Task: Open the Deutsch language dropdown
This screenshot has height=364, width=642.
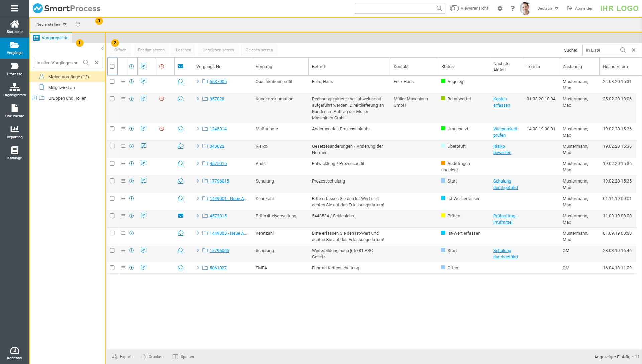Action: tap(548, 8)
